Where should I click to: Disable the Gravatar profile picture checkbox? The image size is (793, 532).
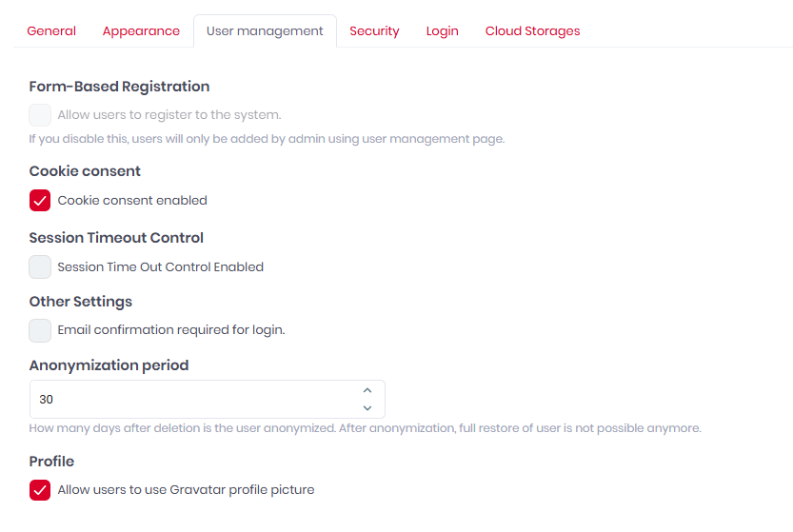pos(40,490)
